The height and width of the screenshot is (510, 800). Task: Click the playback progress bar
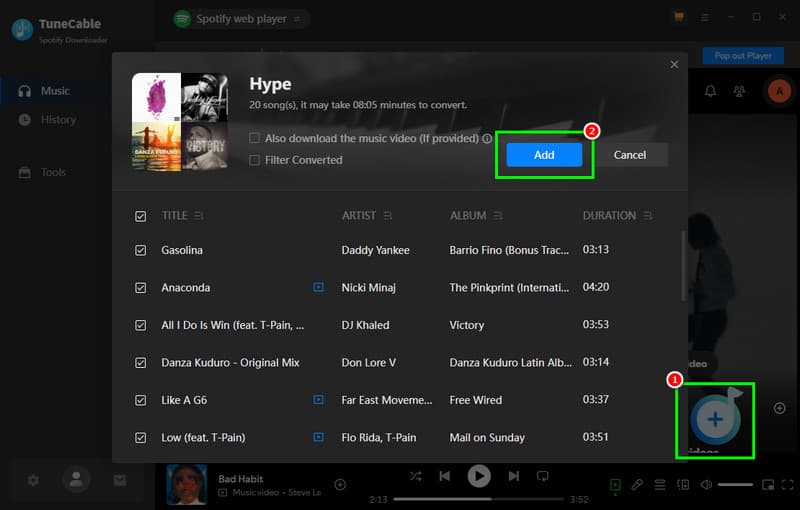pyautogui.click(x=479, y=499)
